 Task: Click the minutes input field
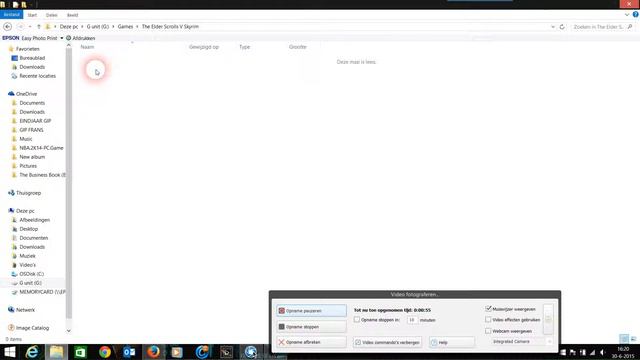(412, 320)
